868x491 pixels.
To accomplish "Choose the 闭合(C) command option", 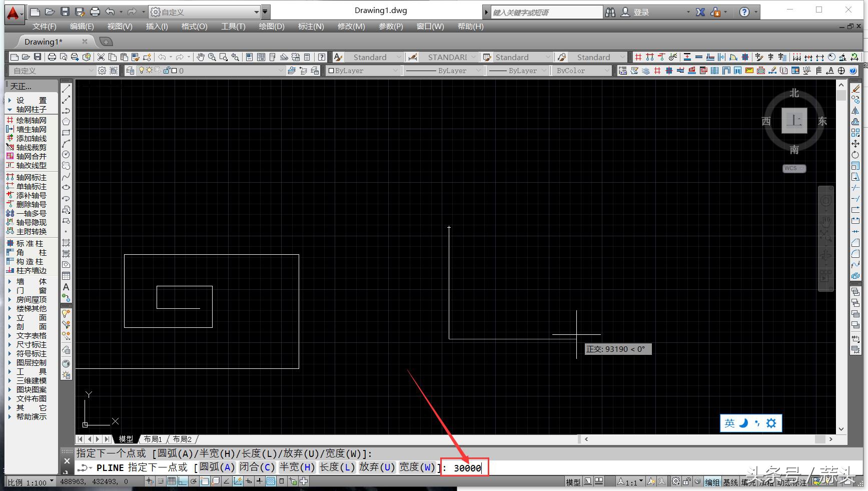I will coord(257,467).
